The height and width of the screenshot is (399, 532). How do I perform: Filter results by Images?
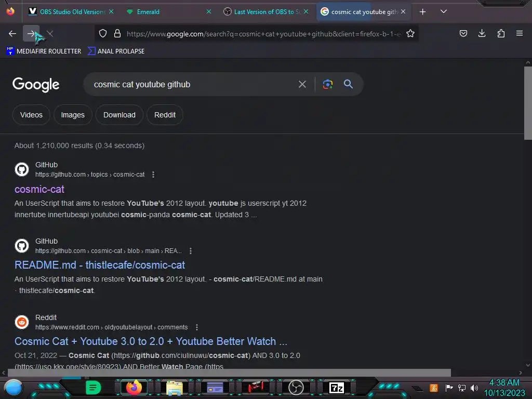pyautogui.click(x=73, y=115)
